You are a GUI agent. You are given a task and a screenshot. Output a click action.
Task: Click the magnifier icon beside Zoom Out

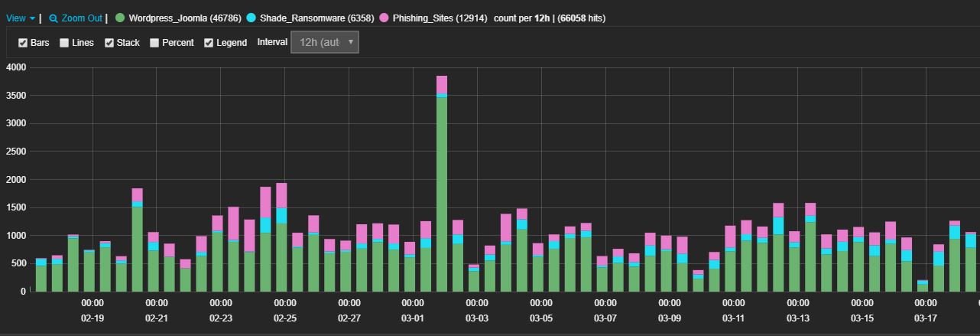tap(54, 18)
